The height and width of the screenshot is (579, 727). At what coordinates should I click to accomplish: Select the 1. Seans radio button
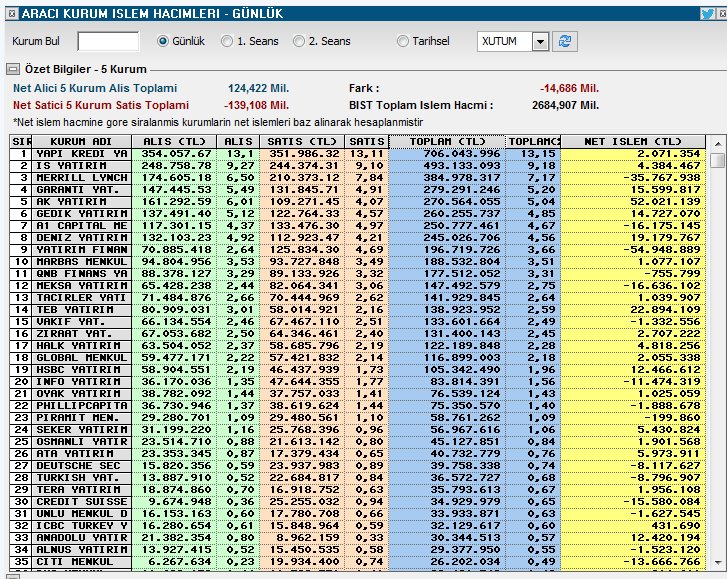(x=227, y=41)
